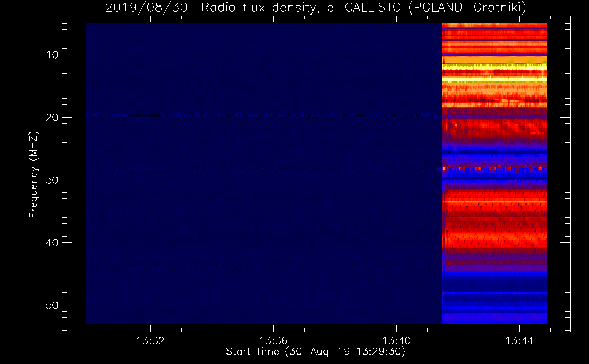Click the 50 MHz frequency tick label

52,305
